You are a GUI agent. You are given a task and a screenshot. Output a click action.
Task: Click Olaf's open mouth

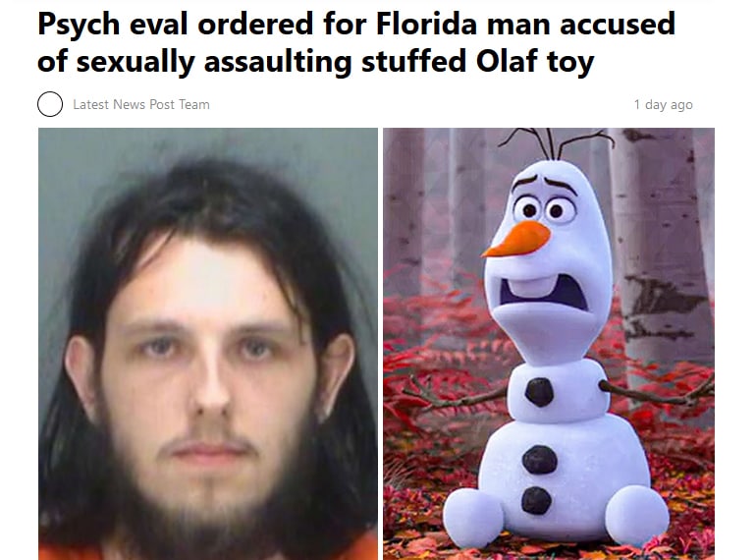(543, 293)
